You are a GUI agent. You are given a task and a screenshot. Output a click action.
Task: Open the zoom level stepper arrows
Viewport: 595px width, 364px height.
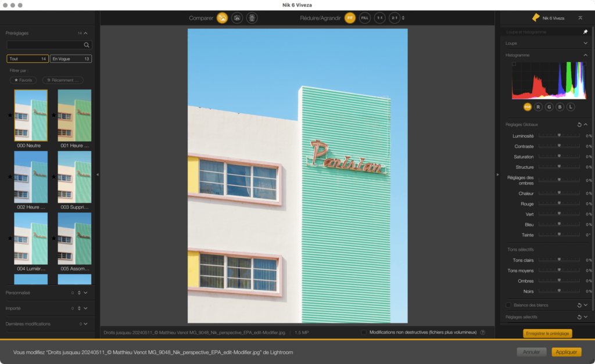(403, 18)
